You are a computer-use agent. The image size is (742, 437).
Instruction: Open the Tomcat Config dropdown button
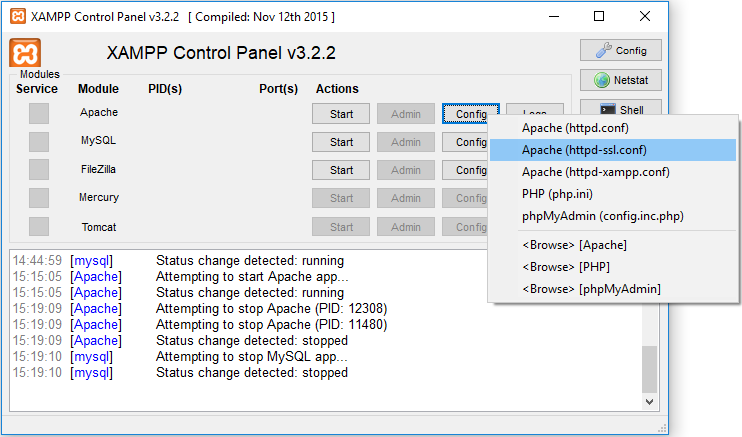pyautogui.click(x=465, y=226)
